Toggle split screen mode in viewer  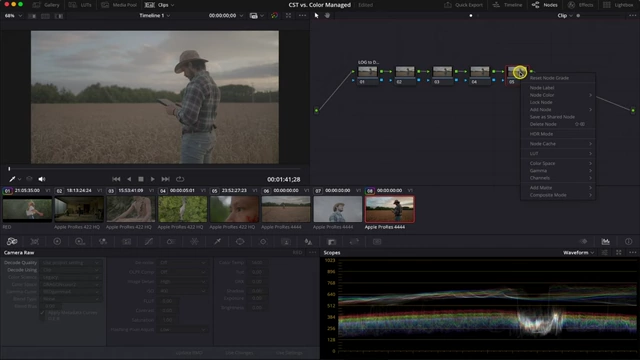point(45,16)
